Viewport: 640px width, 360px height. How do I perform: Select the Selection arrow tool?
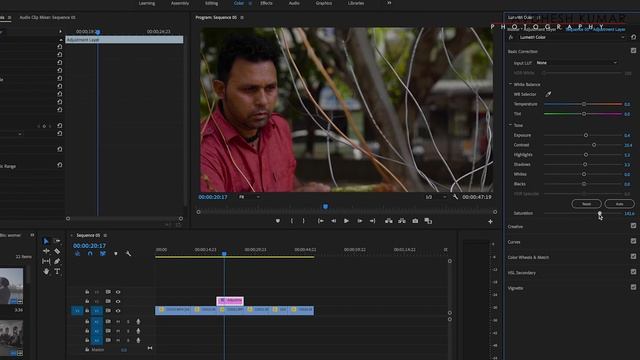click(x=46, y=241)
